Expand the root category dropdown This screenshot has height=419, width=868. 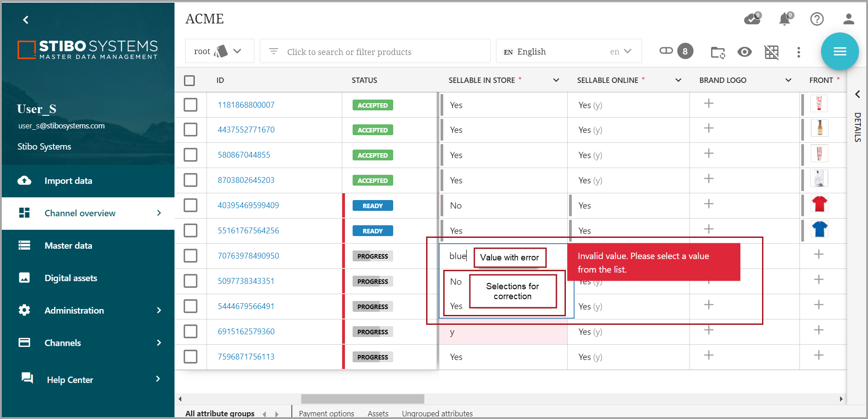tap(219, 51)
